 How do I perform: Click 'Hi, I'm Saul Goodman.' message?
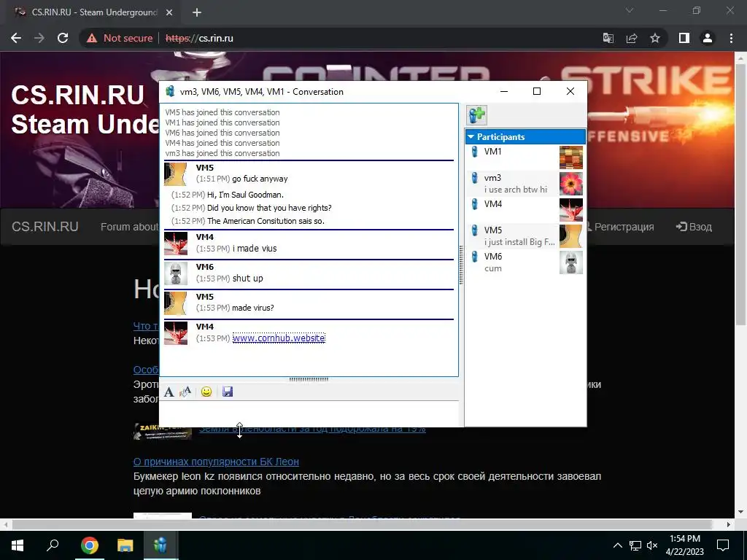[x=245, y=195]
